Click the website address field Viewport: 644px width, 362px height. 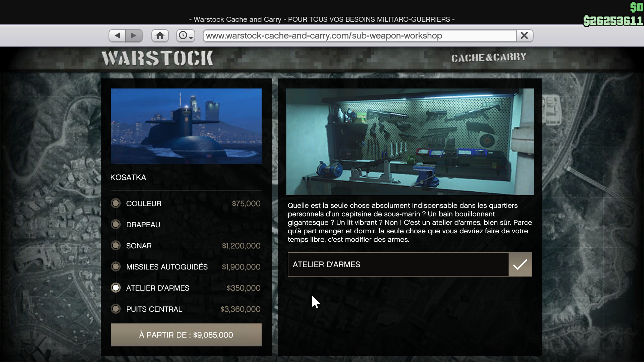[359, 36]
